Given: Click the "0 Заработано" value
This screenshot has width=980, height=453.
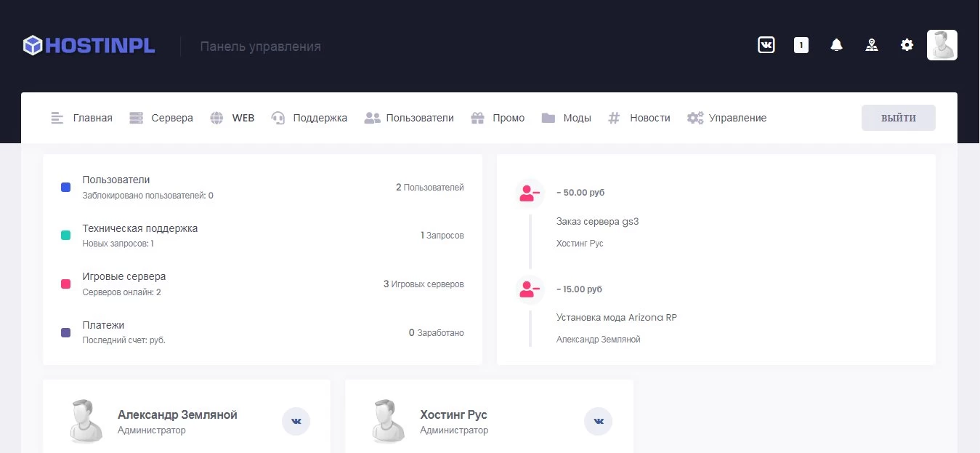Looking at the screenshot, I should point(437,332).
